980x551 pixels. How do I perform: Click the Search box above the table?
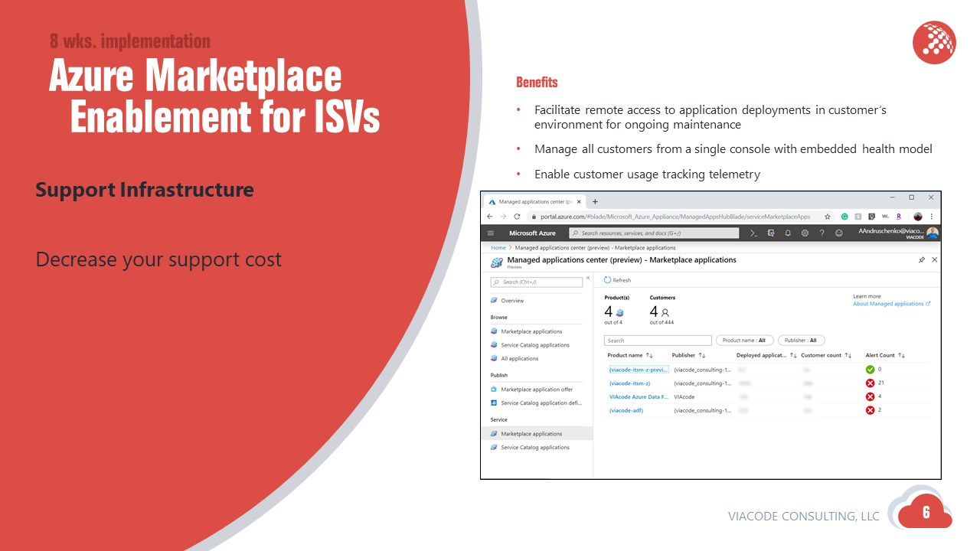tap(658, 341)
